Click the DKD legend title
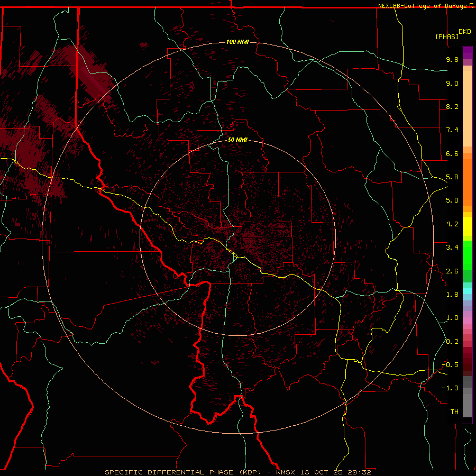This screenshot has height=476, width=476. pyautogui.click(x=465, y=32)
